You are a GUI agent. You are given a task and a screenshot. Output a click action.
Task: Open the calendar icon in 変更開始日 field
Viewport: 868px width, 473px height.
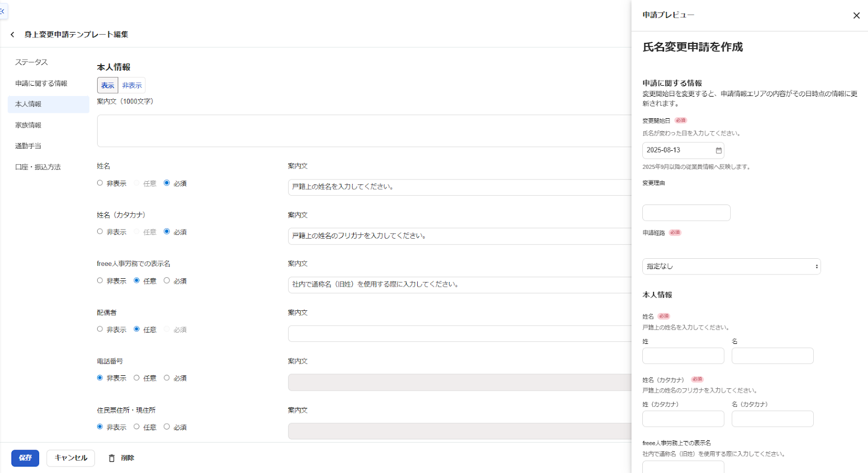click(x=719, y=150)
